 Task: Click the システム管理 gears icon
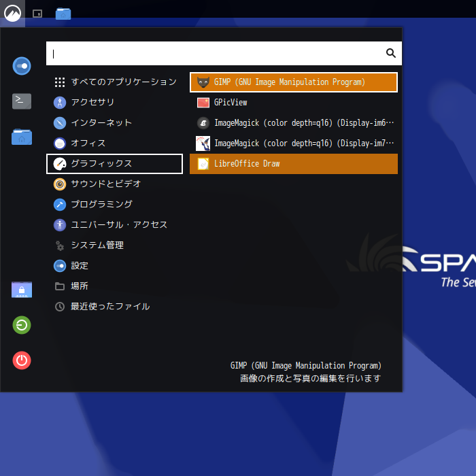[60, 245]
